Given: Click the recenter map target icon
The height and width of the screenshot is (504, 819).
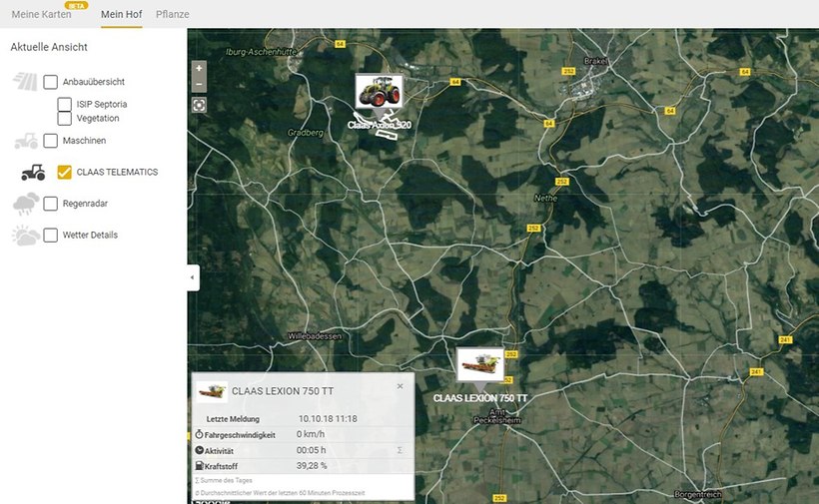Looking at the screenshot, I should tap(200, 105).
